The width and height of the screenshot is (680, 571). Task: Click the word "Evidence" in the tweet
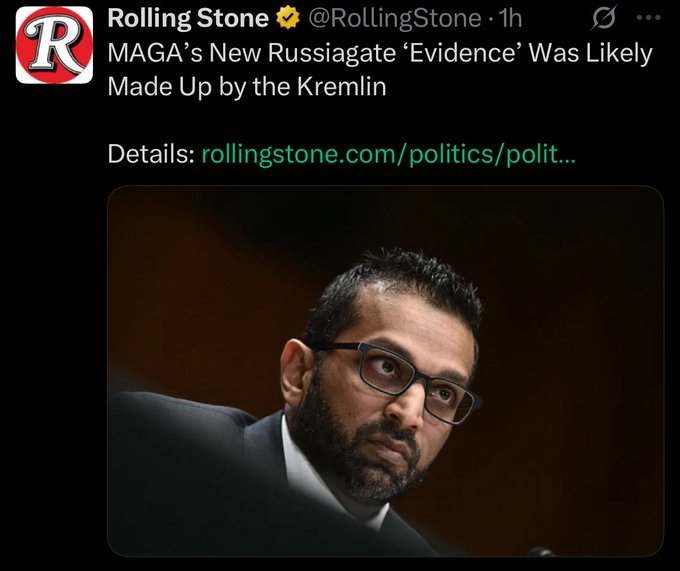[471, 52]
